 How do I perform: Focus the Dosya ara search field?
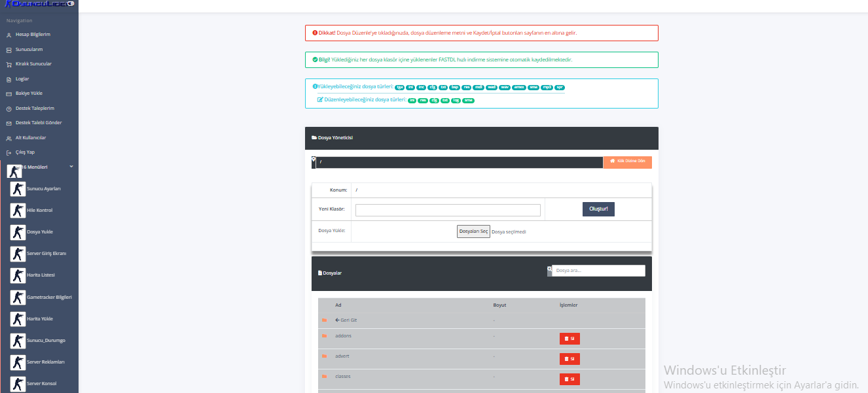[x=598, y=271]
